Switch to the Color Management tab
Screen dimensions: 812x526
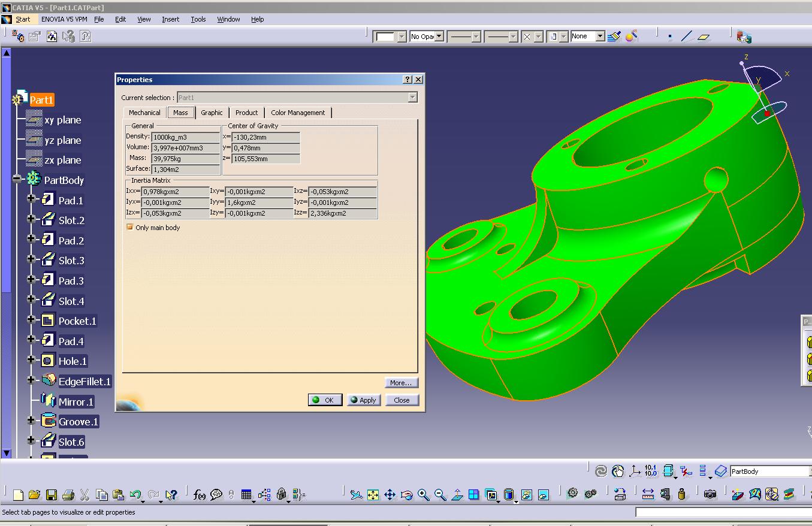298,113
